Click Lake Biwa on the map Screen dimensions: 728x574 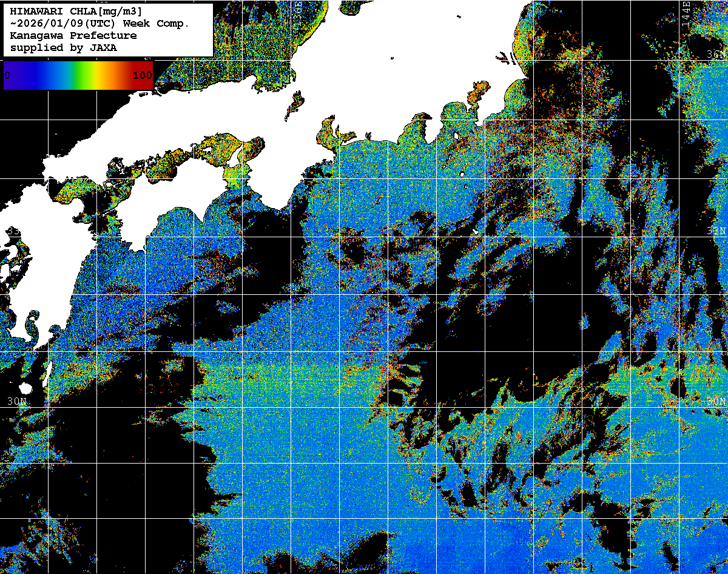click(295, 103)
